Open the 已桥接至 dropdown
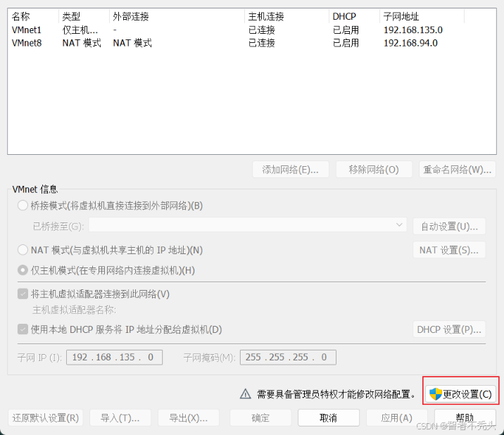This screenshot has height=435, width=504. pyautogui.click(x=248, y=225)
